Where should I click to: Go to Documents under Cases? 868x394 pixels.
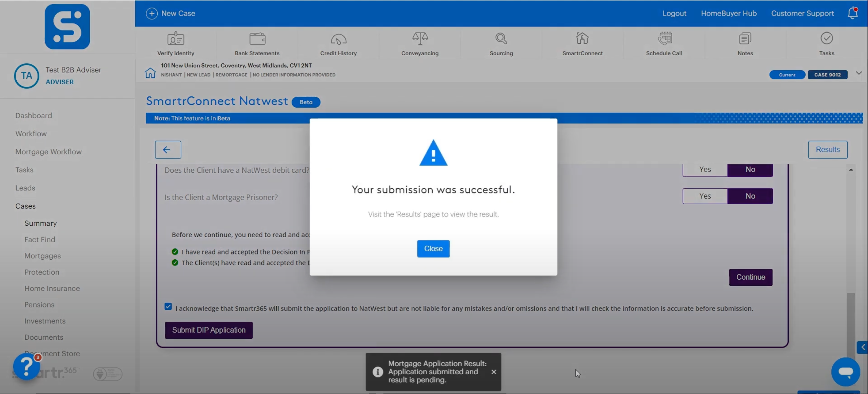pyautogui.click(x=44, y=337)
